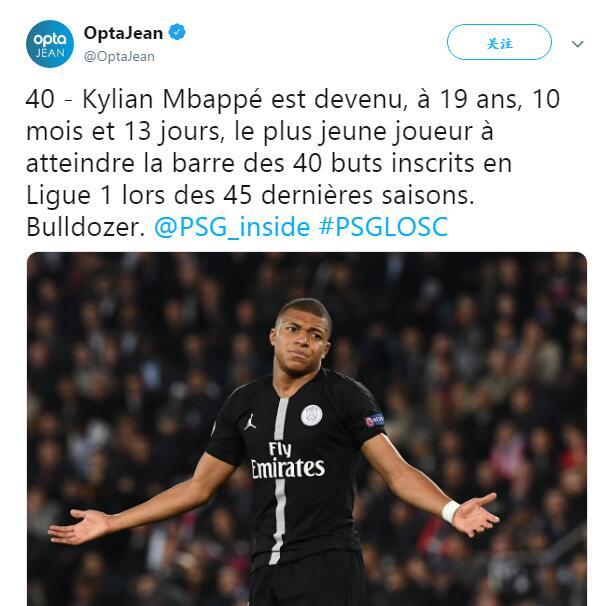614x606 pixels.
Task: Click the PSG crest on the shirt
Action: pos(312,416)
